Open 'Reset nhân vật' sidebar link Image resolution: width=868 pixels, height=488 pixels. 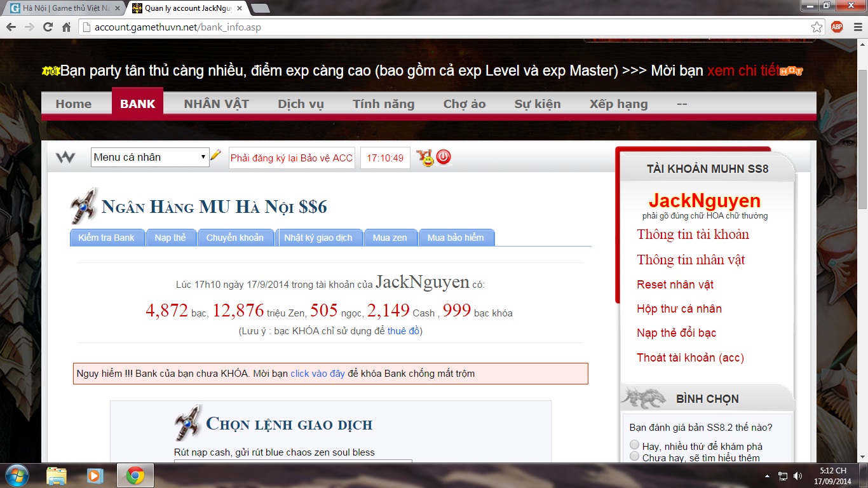tap(675, 285)
